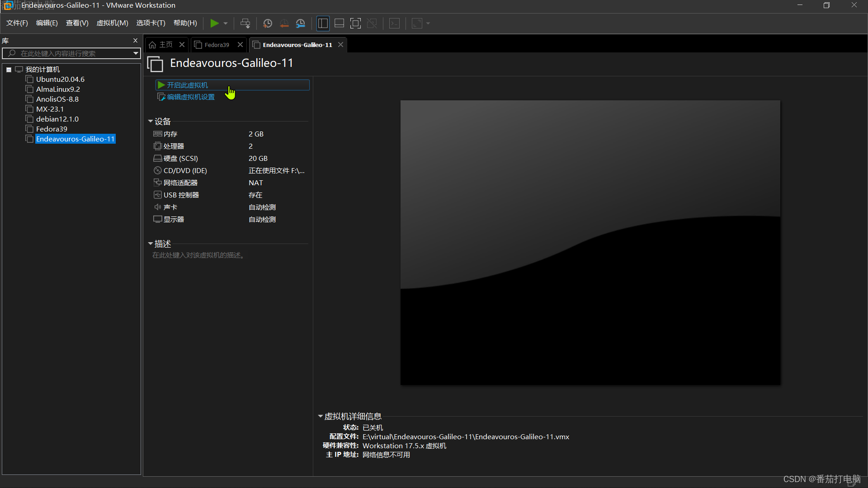
Task: Click the VM icon beside the page title
Action: point(155,64)
